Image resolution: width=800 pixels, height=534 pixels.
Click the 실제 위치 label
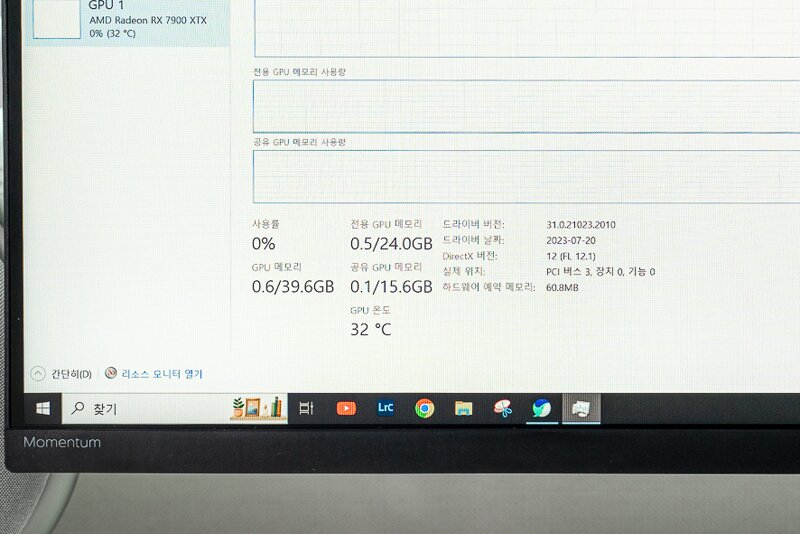click(463, 271)
